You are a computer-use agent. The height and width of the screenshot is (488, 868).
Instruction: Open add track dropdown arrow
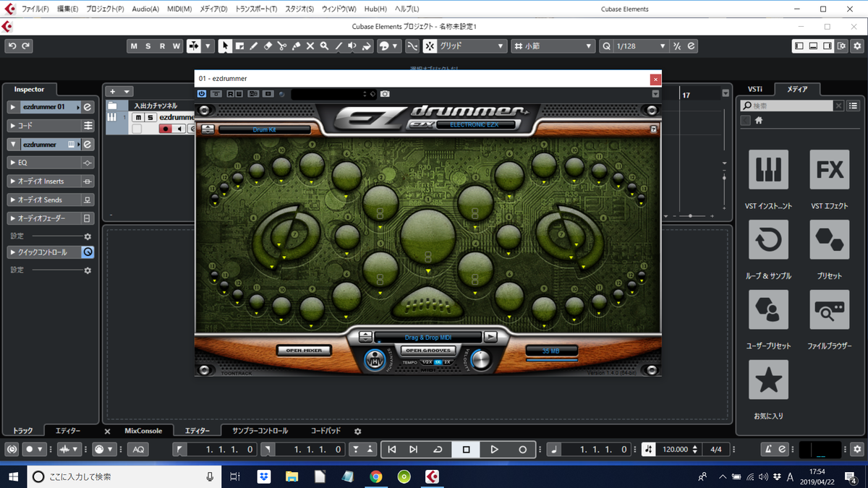(x=127, y=92)
